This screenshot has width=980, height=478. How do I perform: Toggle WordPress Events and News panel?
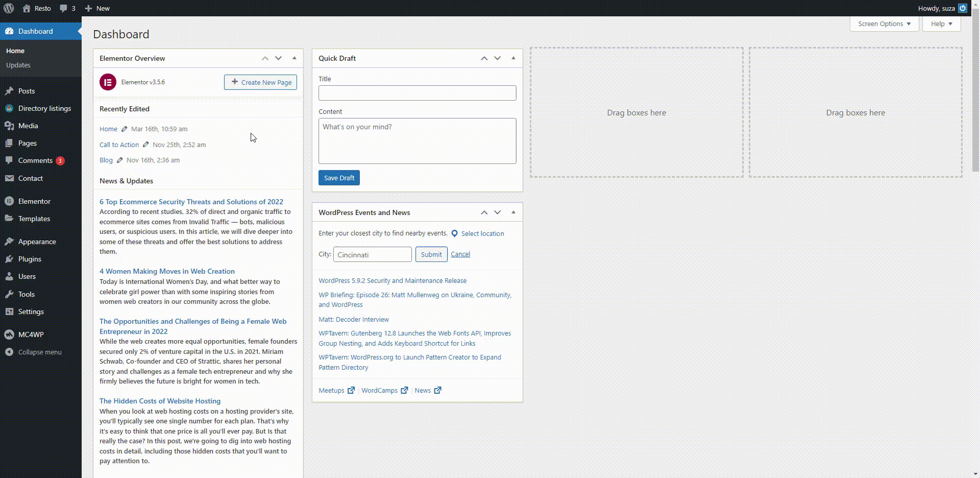[x=513, y=212]
